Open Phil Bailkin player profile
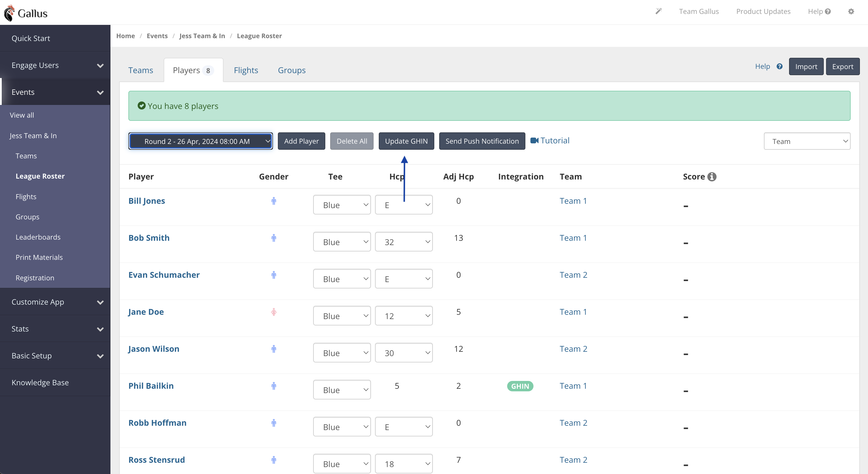 [151, 386]
